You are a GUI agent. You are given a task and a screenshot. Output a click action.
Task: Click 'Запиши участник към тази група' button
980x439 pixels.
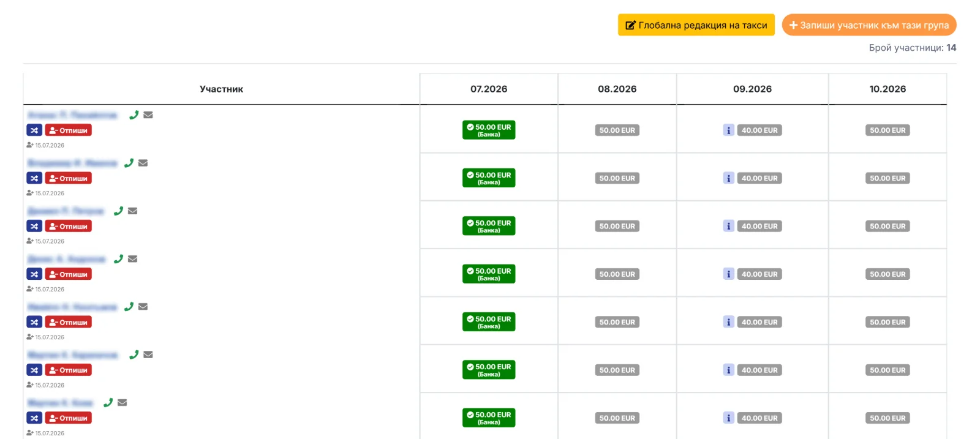coord(869,25)
